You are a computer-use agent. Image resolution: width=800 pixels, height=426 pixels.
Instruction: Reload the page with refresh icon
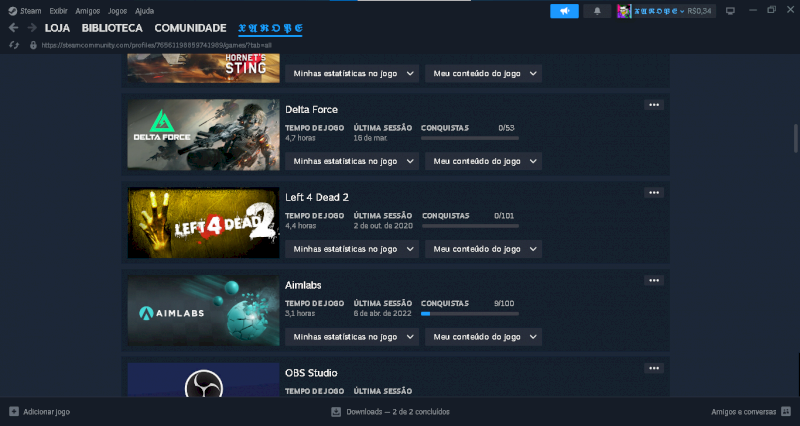[x=14, y=45]
